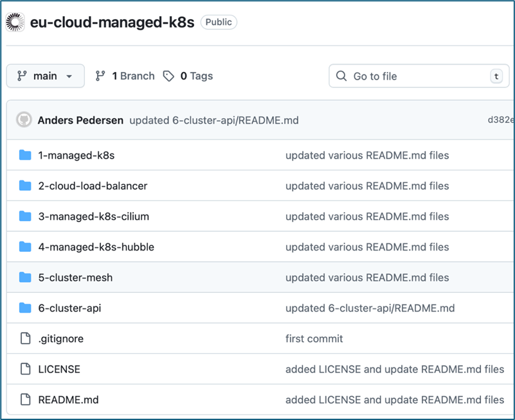The height and width of the screenshot is (420, 515).
Task: Open the 2-cloud-load-balancer folder
Action: pyautogui.click(x=93, y=186)
